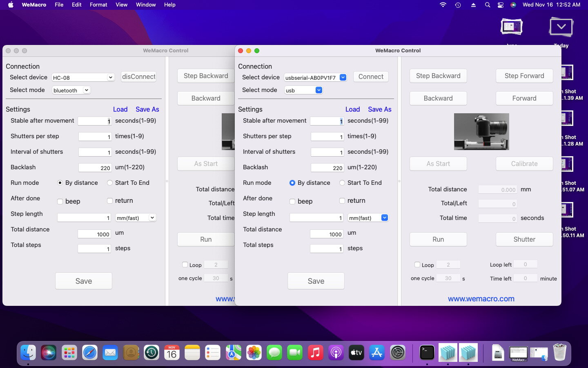Viewport: 588px width, 368px height.
Task: Open the File menu
Action: 59,5
